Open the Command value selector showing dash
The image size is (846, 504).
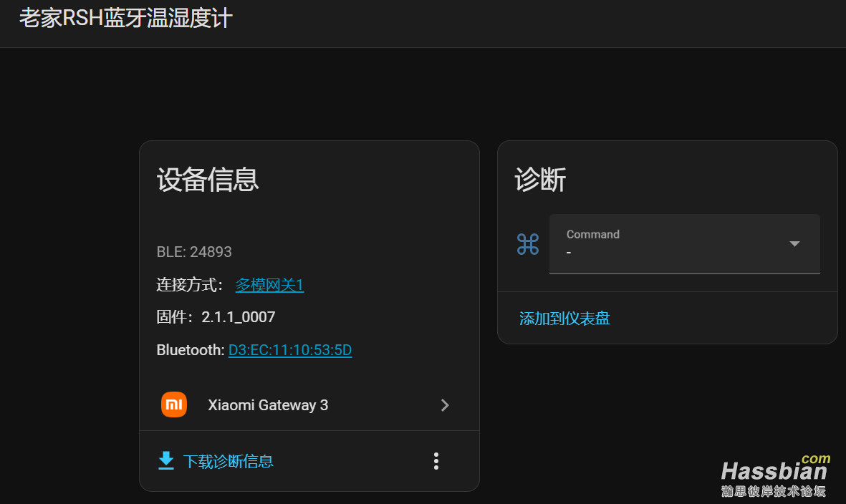pos(684,251)
